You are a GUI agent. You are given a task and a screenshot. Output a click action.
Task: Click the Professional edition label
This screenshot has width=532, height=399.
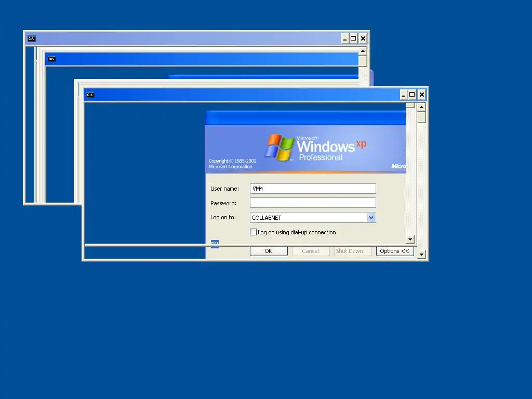[x=321, y=157]
